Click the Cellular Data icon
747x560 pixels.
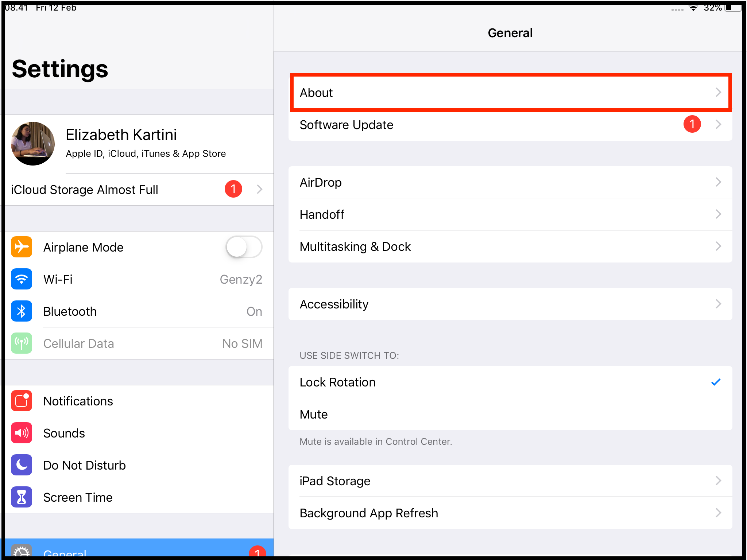coord(21,343)
